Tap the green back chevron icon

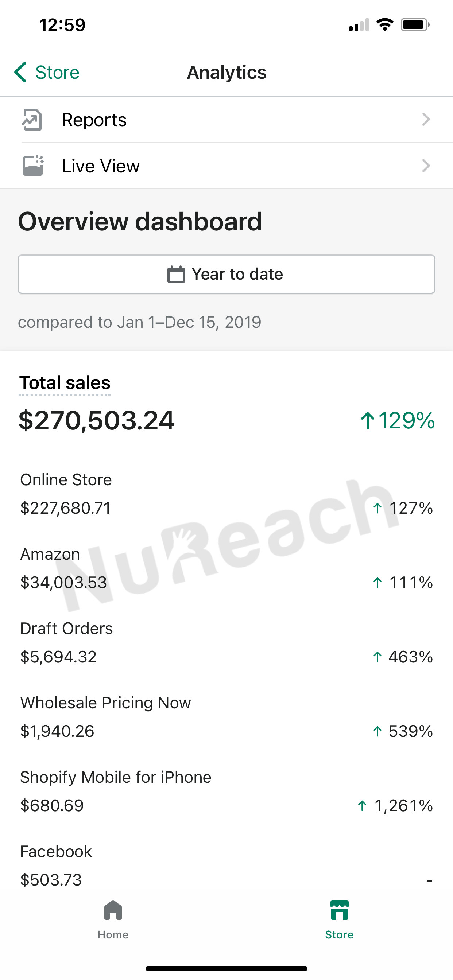tap(20, 72)
